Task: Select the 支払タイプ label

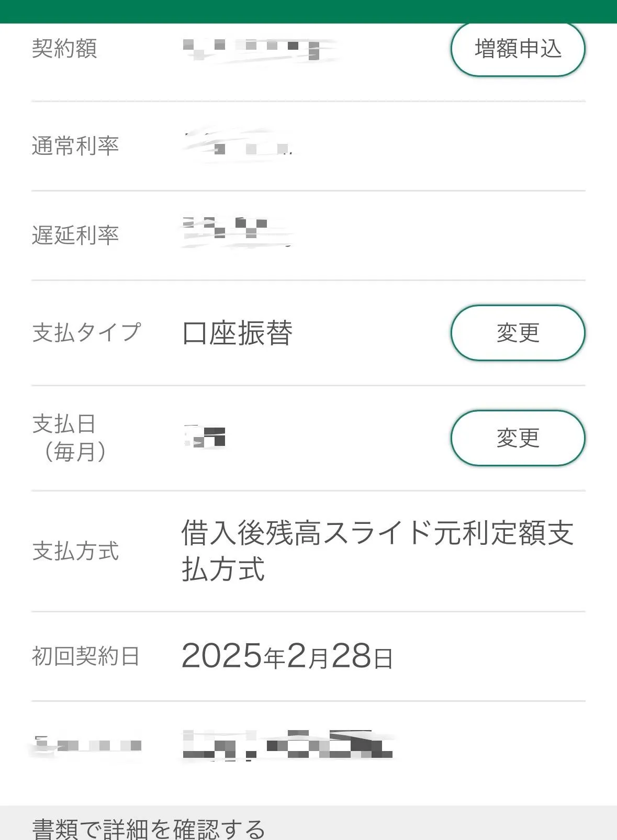Action: pos(87,332)
